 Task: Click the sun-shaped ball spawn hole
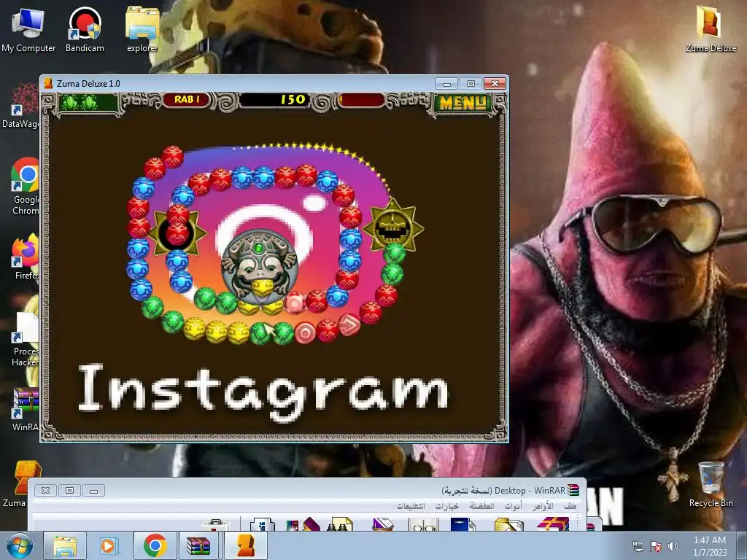point(177,233)
